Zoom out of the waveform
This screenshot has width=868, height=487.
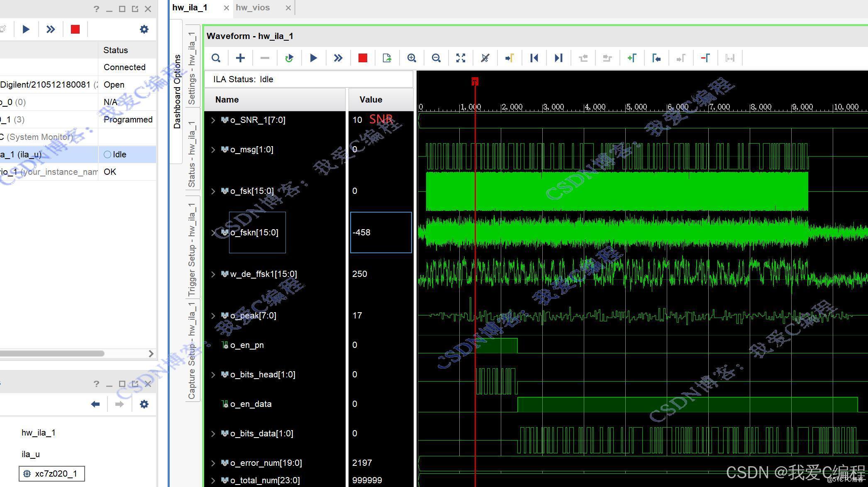(436, 58)
